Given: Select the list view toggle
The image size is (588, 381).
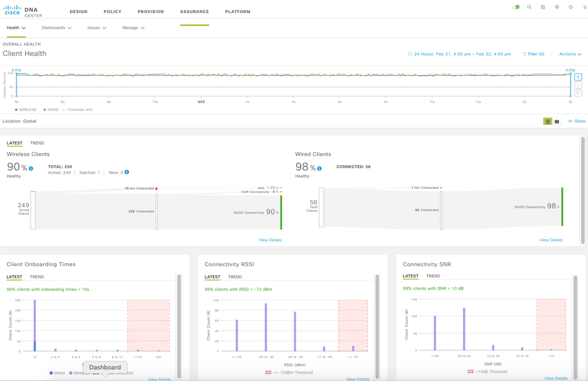Looking at the screenshot, I should click(548, 121).
